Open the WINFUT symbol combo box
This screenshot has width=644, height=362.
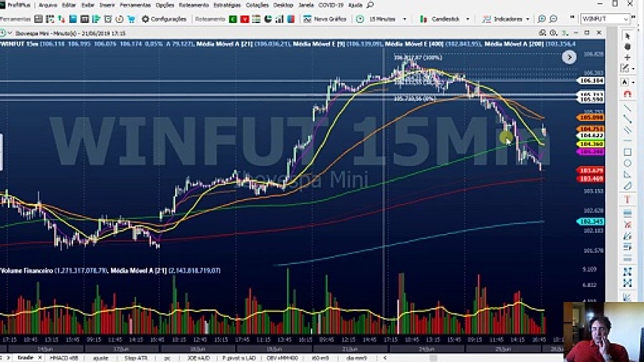click(x=605, y=19)
